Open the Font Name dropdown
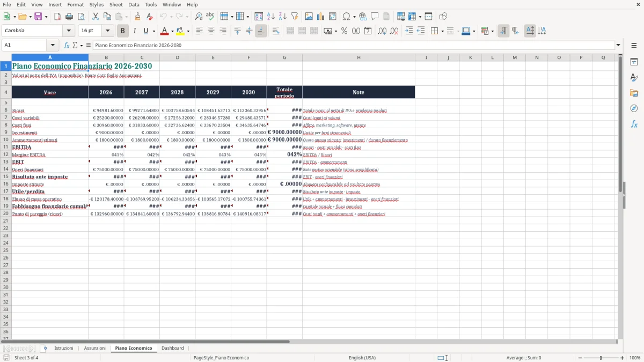644x362 pixels. 69,31
